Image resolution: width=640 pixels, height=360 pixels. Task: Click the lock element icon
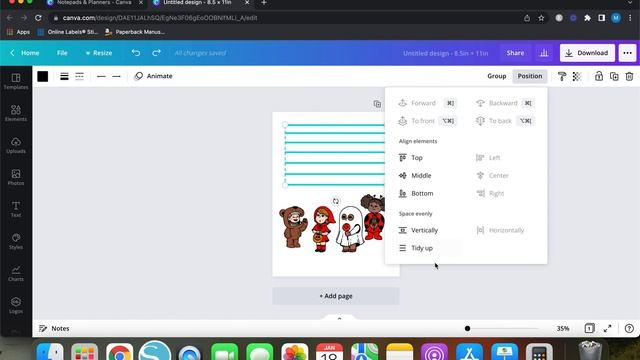(599, 76)
